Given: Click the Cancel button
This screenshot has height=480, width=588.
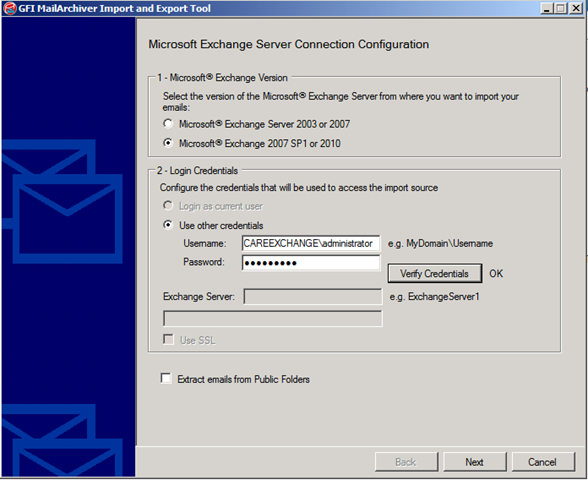Looking at the screenshot, I should (543, 462).
